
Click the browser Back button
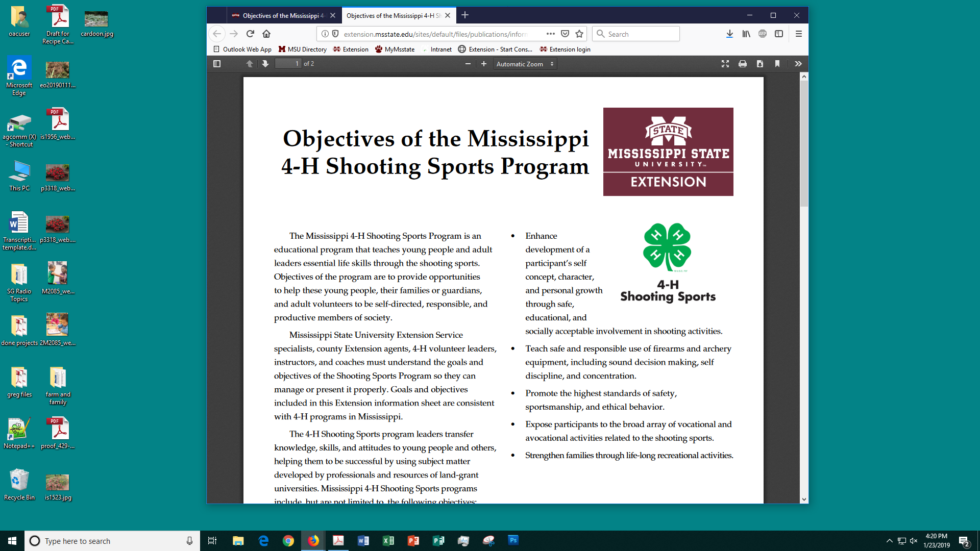[217, 34]
